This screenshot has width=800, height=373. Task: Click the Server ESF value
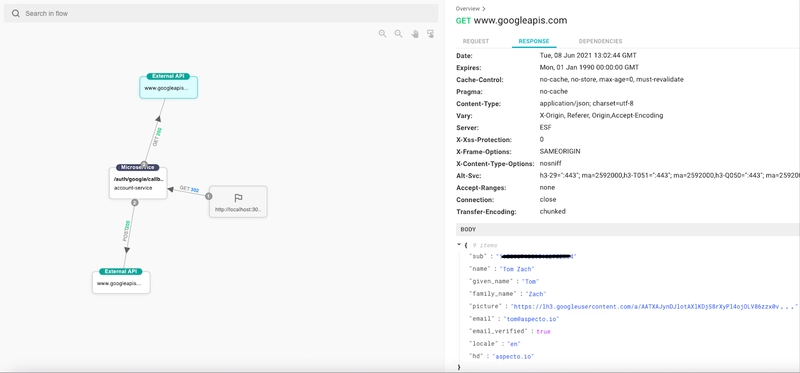pos(545,128)
